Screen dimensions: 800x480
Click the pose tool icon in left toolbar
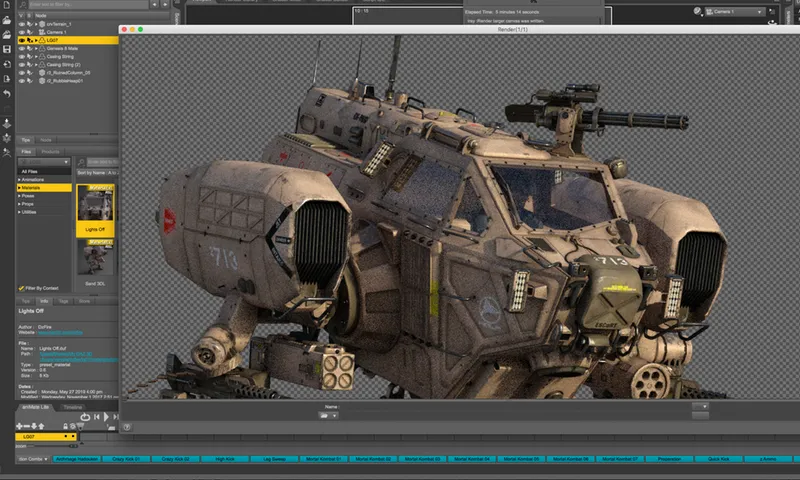[x=7, y=153]
